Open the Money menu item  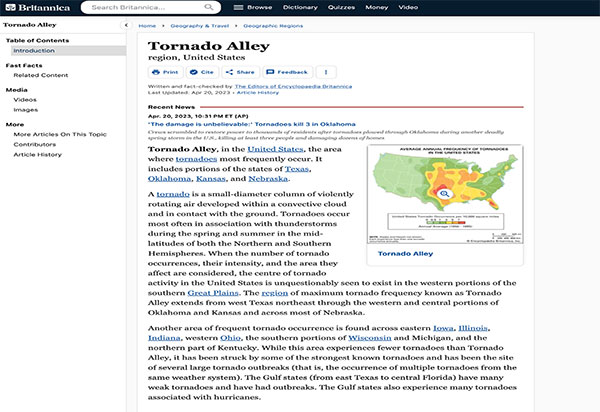(x=377, y=7)
